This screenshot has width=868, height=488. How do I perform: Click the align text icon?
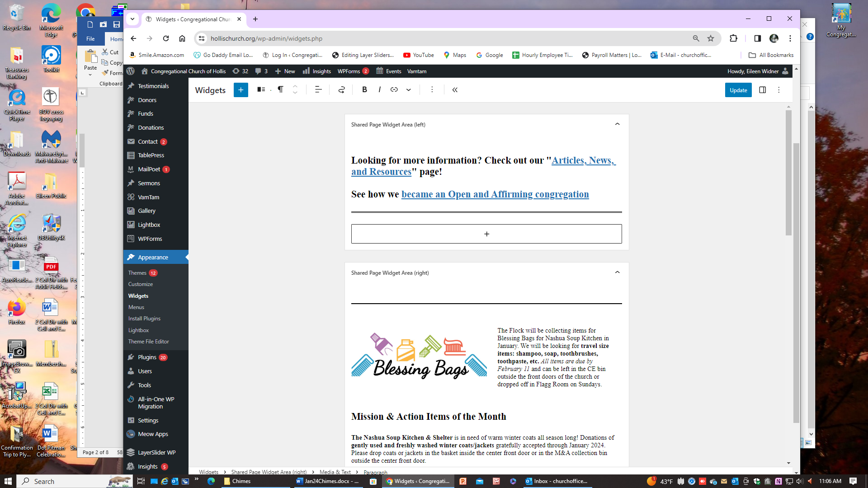[318, 90]
